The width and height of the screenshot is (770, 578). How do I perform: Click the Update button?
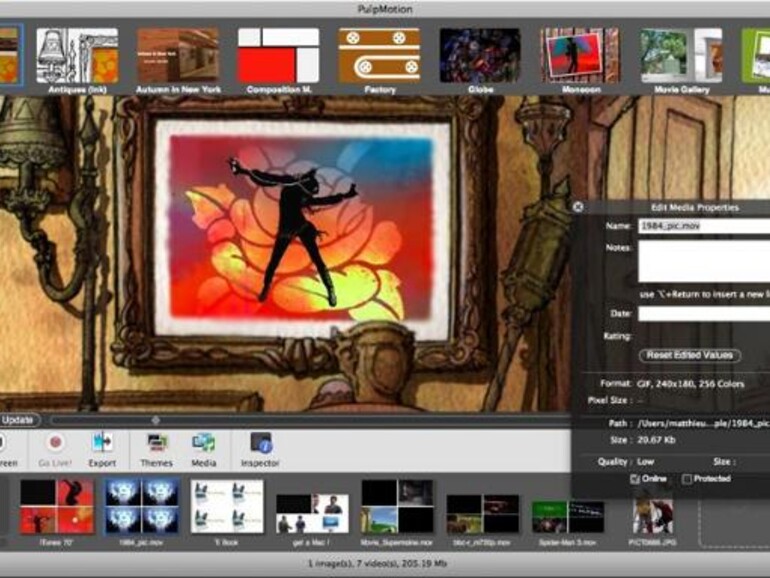(x=19, y=420)
